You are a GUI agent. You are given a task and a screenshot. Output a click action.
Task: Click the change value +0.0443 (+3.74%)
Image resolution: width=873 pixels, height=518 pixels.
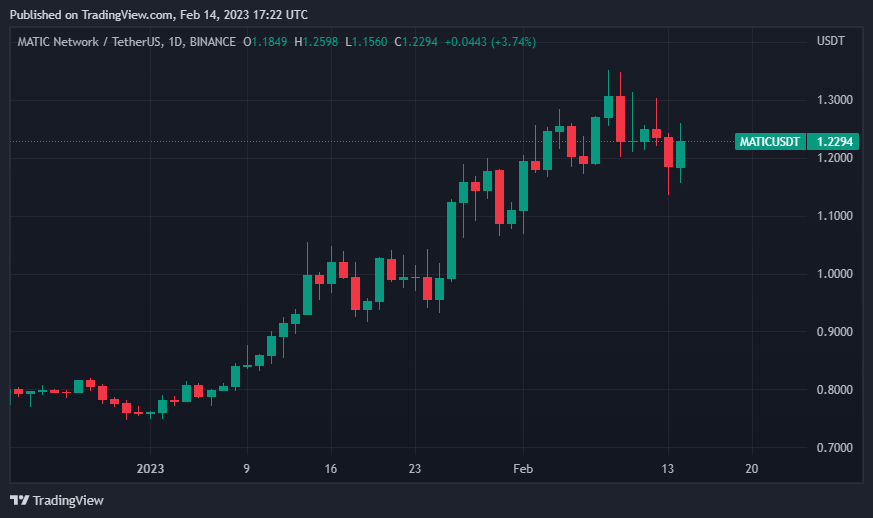490,42
